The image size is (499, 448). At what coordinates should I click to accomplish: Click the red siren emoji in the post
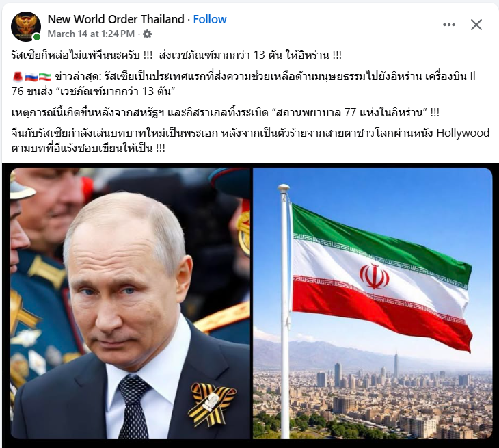(x=17, y=77)
